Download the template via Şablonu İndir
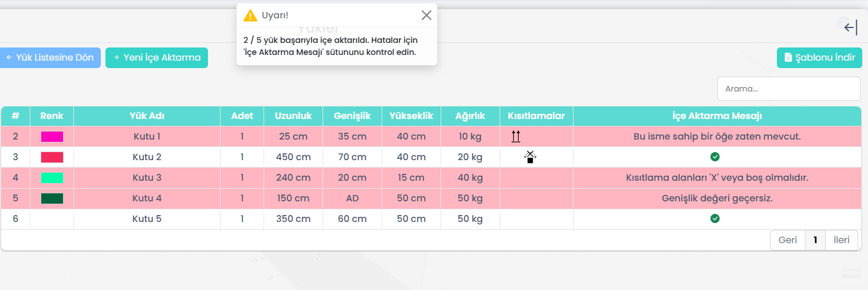 pyautogui.click(x=819, y=58)
